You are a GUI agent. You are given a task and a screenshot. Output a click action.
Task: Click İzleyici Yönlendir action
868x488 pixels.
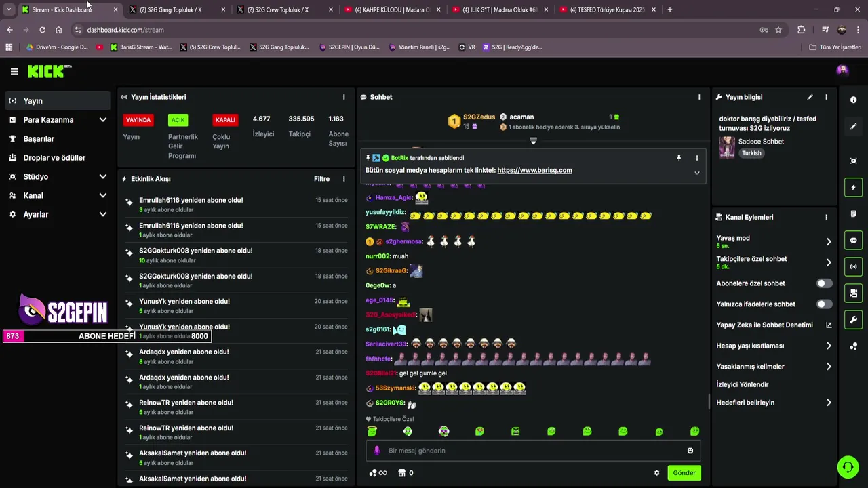743,384
